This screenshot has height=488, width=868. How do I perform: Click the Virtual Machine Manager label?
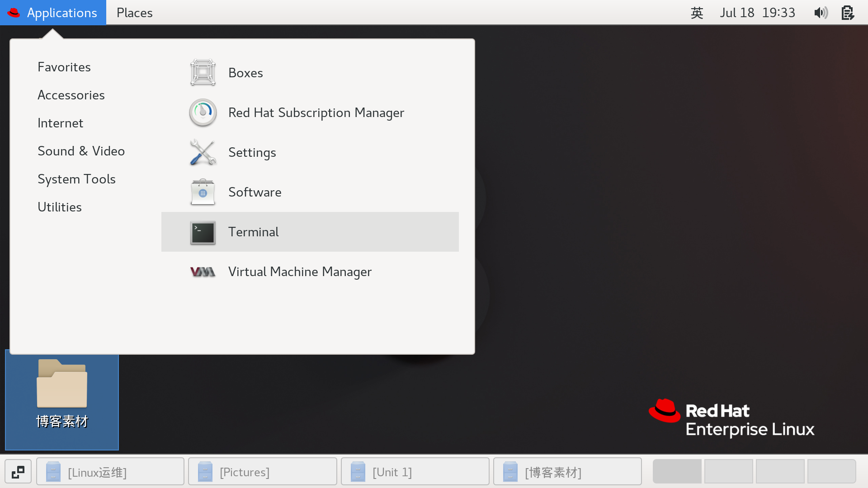(300, 272)
